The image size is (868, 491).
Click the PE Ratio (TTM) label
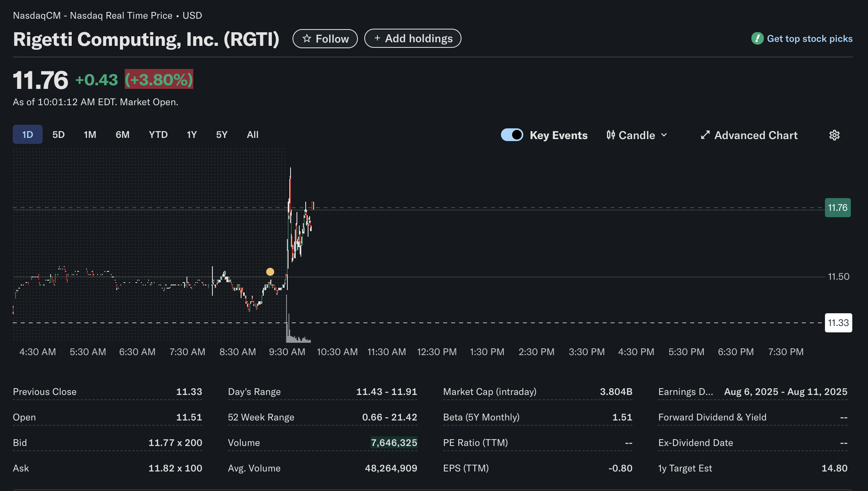(x=475, y=443)
